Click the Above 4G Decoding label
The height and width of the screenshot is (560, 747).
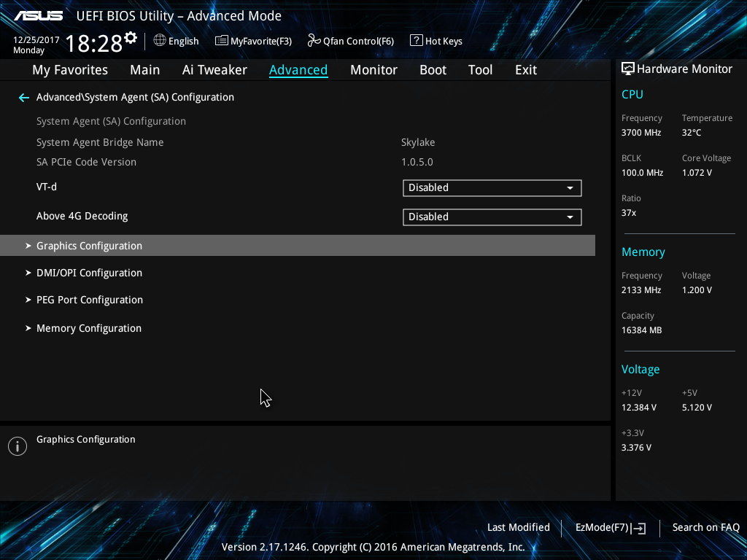tap(82, 216)
